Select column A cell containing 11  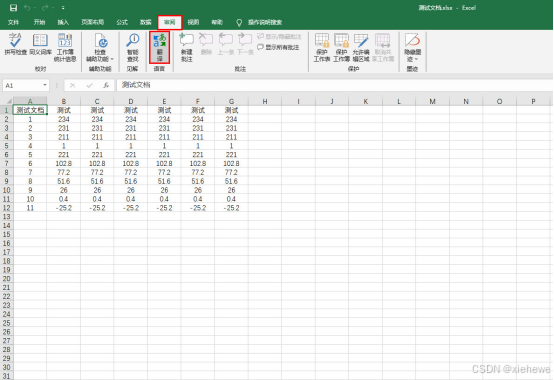(x=30, y=208)
